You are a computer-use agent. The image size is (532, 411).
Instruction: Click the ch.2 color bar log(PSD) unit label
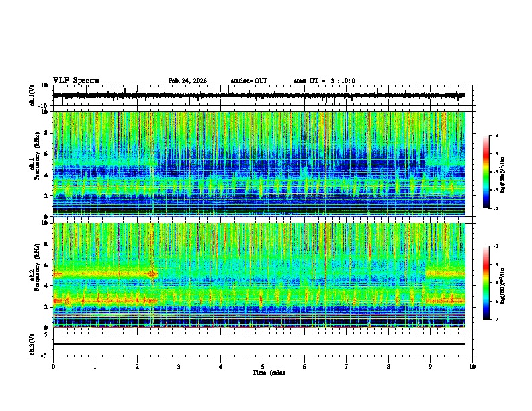(x=503, y=285)
